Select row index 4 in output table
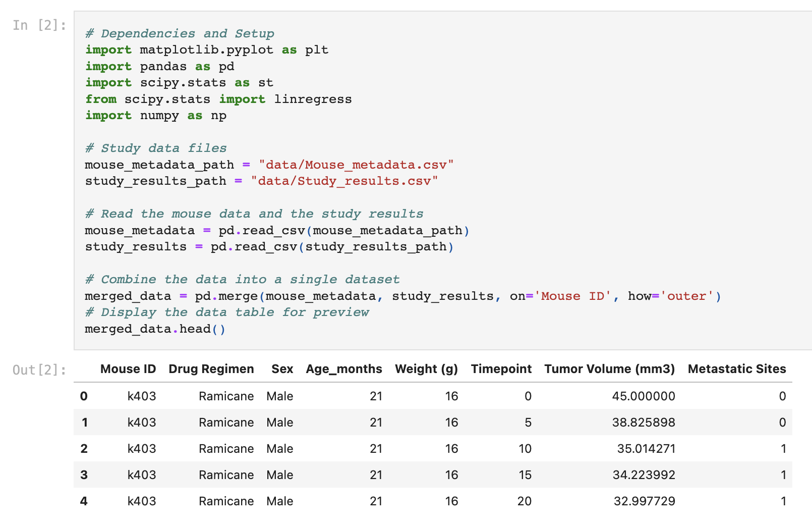The image size is (812, 525). [x=84, y=501]
